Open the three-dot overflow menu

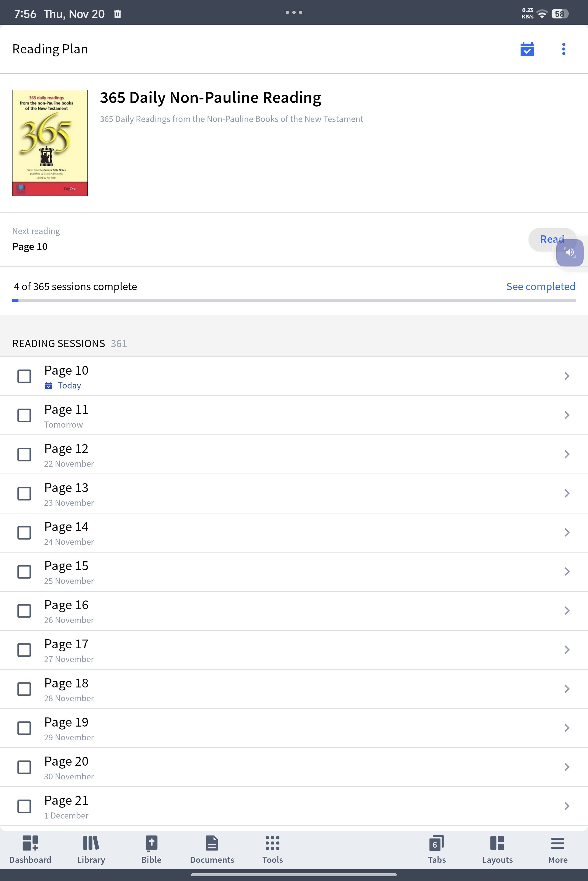point(563,49)
